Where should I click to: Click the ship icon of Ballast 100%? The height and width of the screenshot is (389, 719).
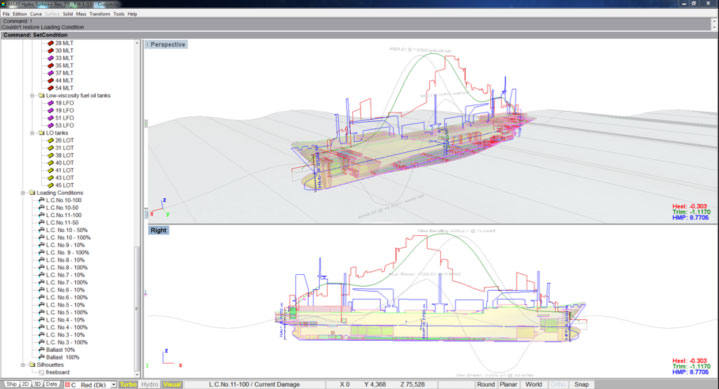[41, 357]
